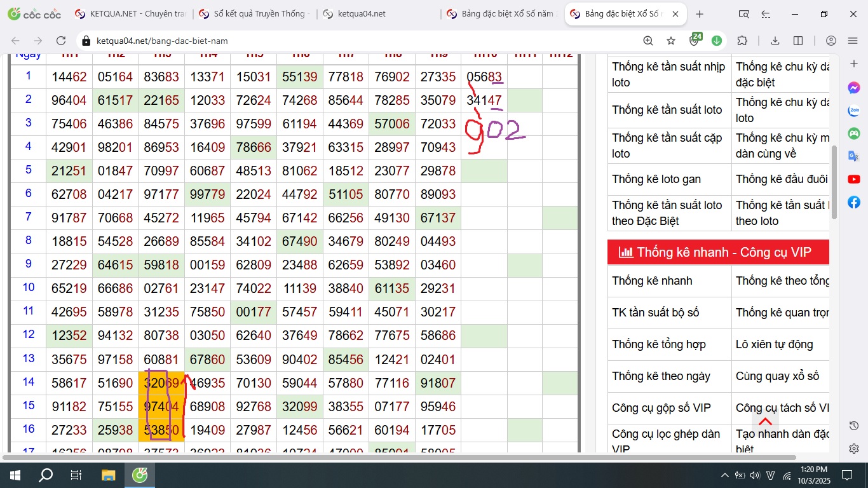This screenshot has height=488, width=868.
Task: Click the horizontal scrollbar at page bottom
Action: [x=399, y=457]
